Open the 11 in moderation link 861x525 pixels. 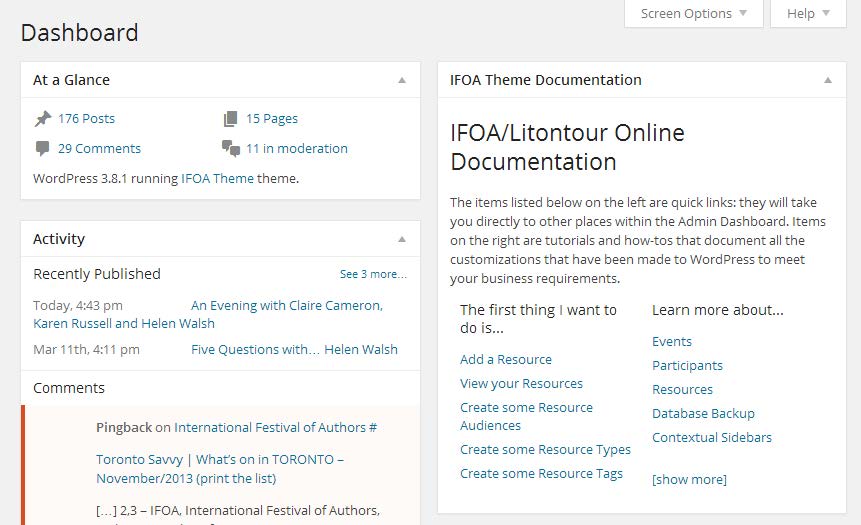297,149
